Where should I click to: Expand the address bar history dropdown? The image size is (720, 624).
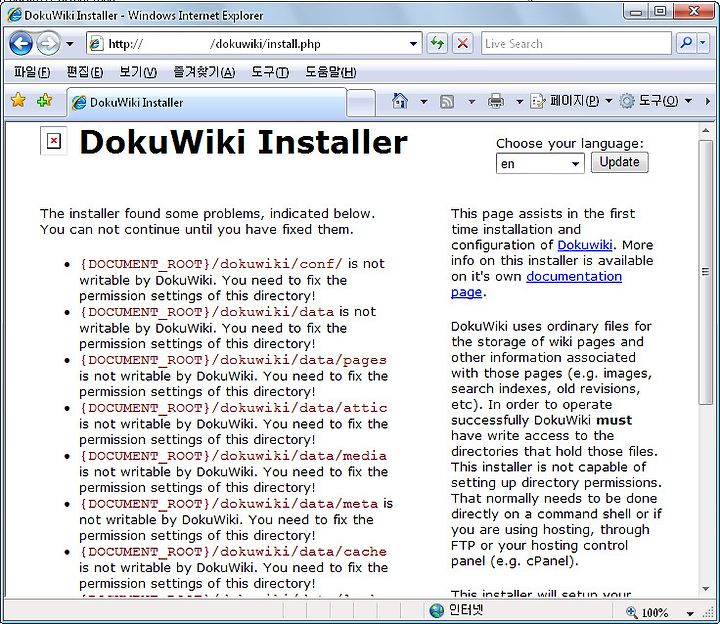(413, 44)
